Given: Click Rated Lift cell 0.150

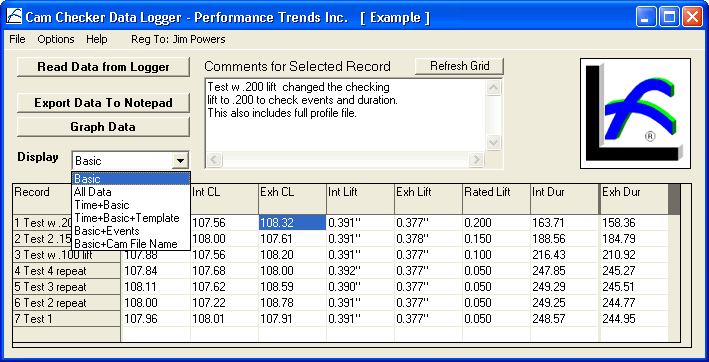Looking at the screenshot, I should [496, 239].
